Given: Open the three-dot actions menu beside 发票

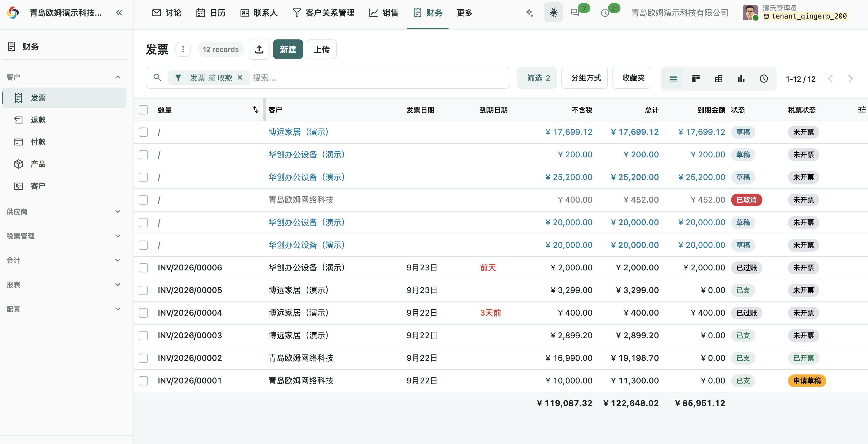Looking at the screenshot, I should click(183, 50).
